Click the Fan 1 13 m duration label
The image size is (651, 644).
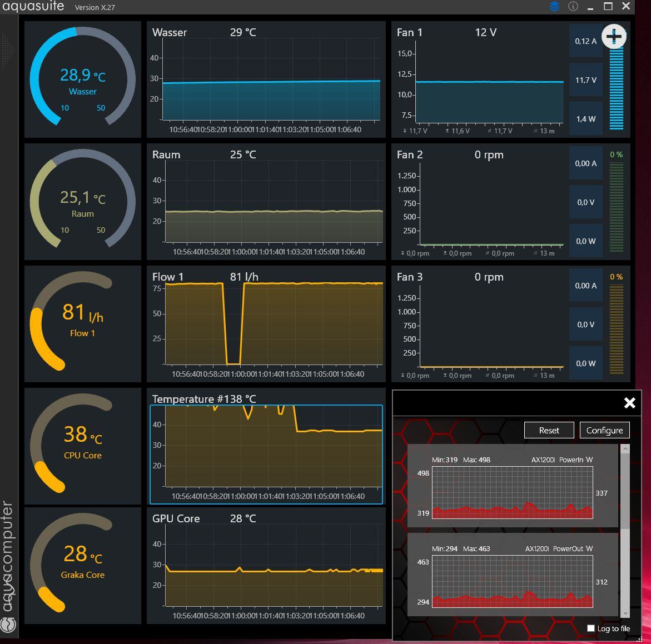coord(544,131)
